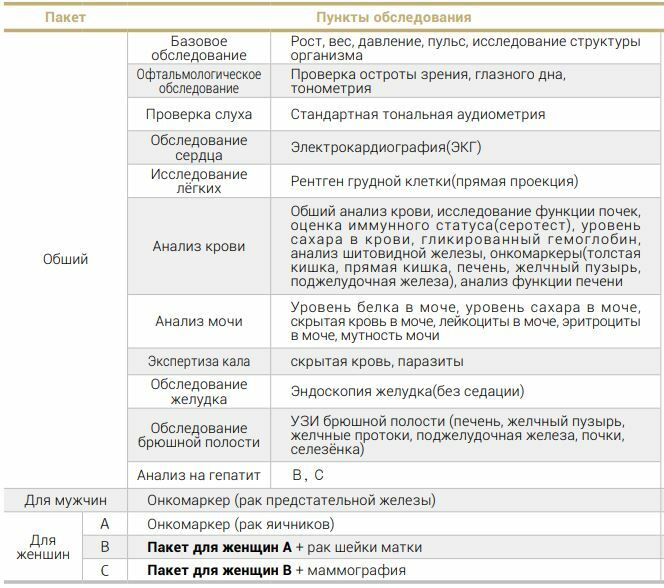
Task: Click 'Уровень белка в моче' description
Action: pos(465,321)
